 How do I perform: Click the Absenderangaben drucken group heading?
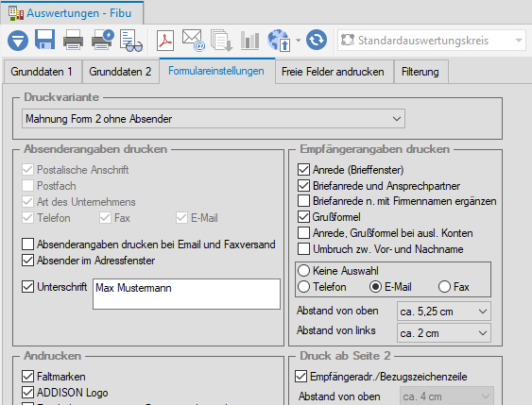[x=95, y=149]
